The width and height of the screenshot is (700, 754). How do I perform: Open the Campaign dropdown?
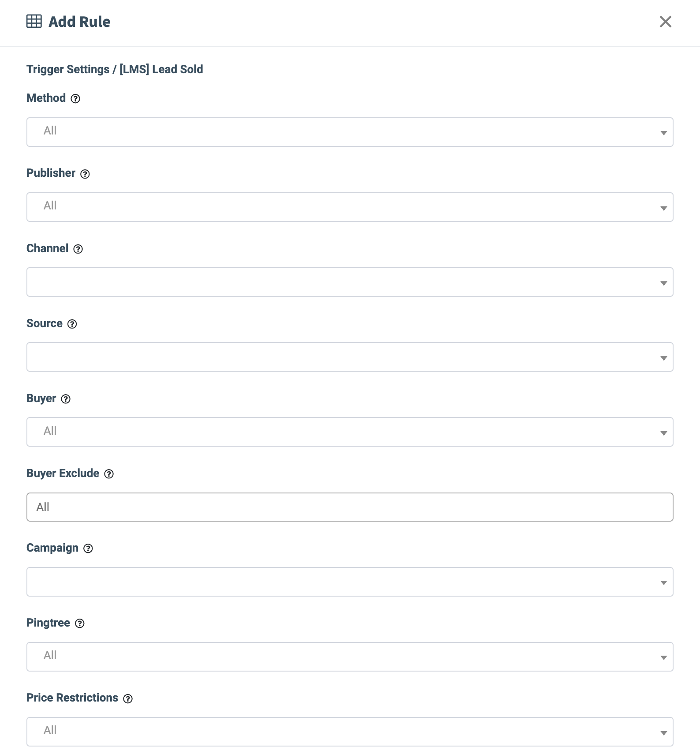coord(350,582)
